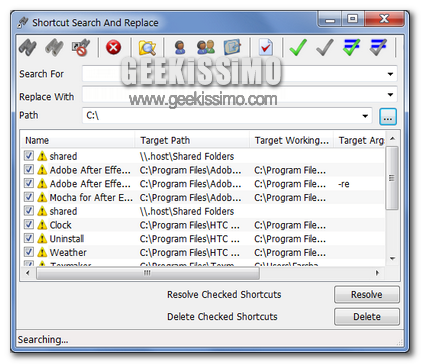Click the warning icon beside Clock
Image resolution: width=421 pixels, height=364 pixels.
coord(42,225)
